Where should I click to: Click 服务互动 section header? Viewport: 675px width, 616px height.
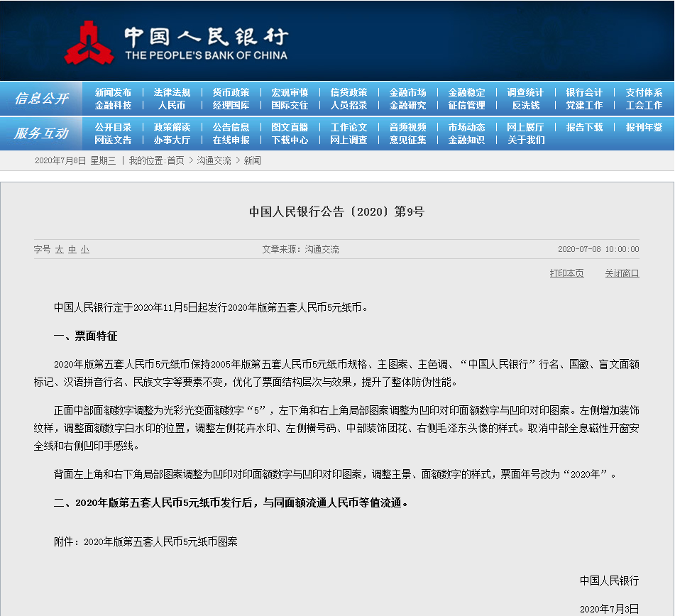(x=41, y=133)
